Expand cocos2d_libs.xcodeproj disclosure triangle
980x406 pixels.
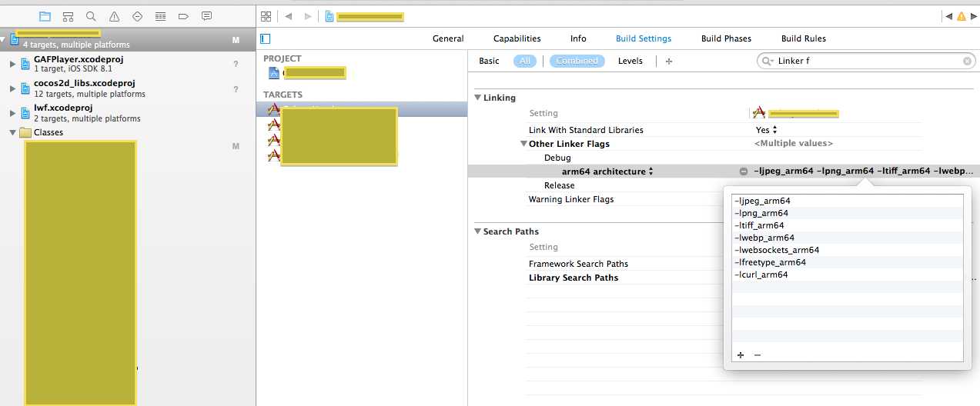pos(12,88)
